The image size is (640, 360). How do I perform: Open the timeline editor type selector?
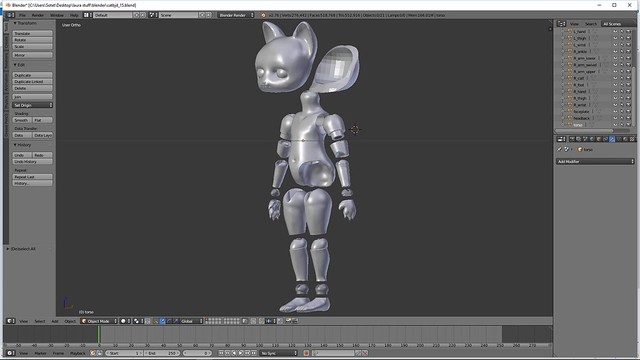click(11, 353)
